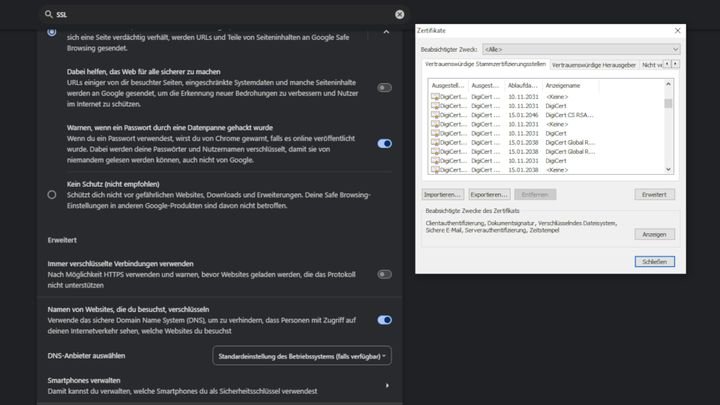
Task: Click the tab strip scroll-left arrow
Action: click(x=667, y=64)
